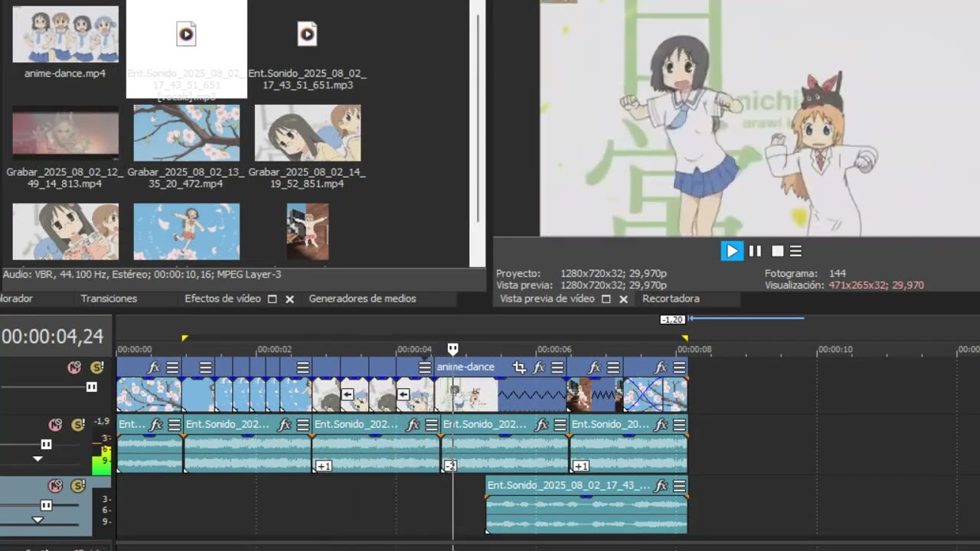Open menu of first audio event labeled Ent...
Viewport: 980px width, 551px height.
pos(174,425)
